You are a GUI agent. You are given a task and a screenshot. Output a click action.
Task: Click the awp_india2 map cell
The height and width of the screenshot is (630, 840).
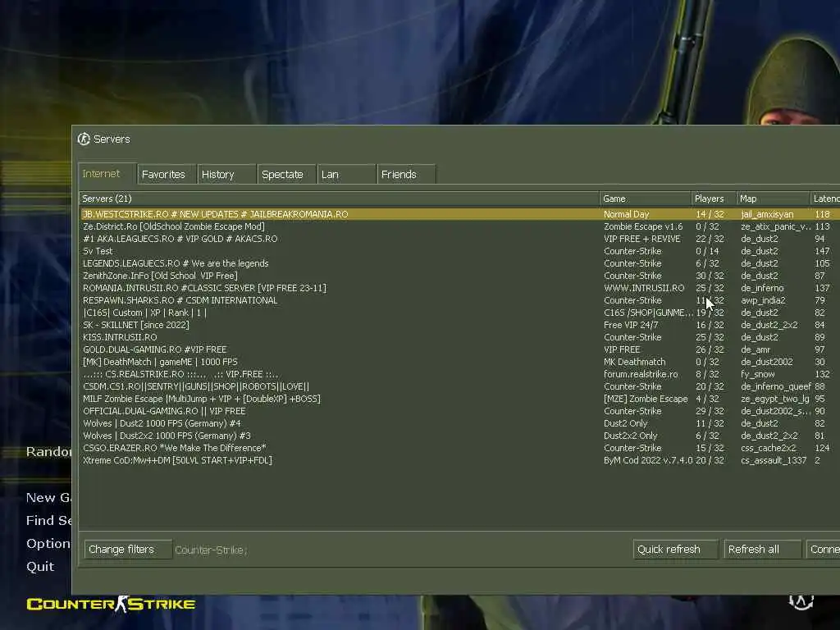click(x=763, y=300)
